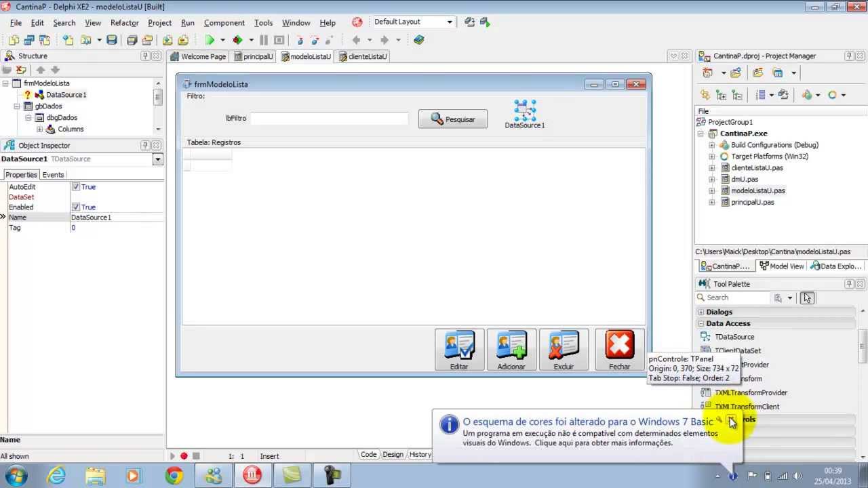868x488 pixels.
Task: Pin the Object Inspector panel
Action: (x=145, y=145)
